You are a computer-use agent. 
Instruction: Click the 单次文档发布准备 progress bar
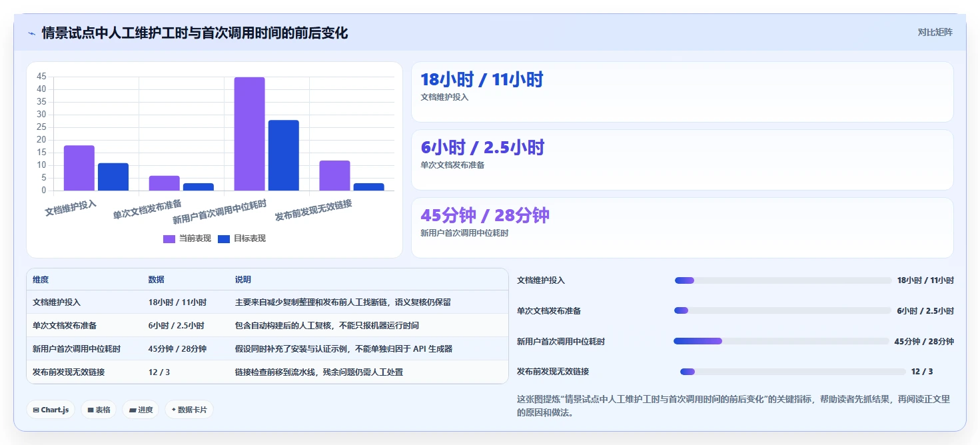point(783,310)
